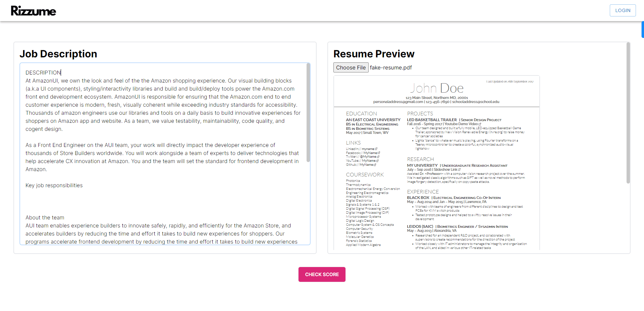Click 'BLACK BOX' experience entry title
The height and width of the screenshot is (311, 644).
point(418,198)
